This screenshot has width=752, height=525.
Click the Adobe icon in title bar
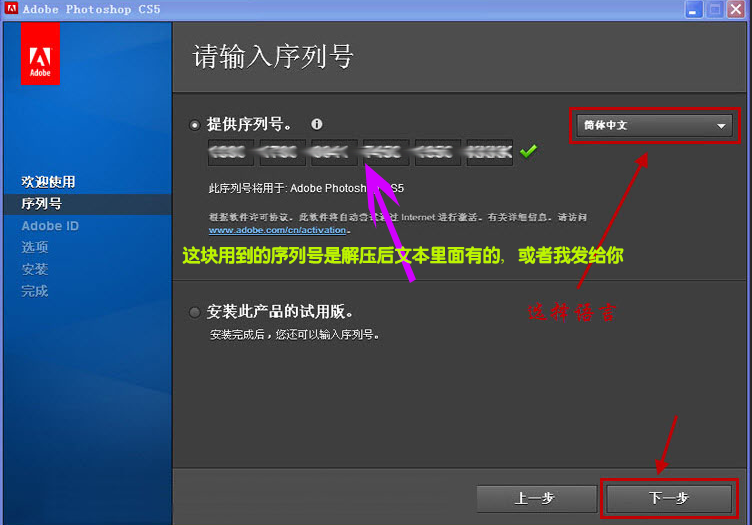tap(11, 9)
